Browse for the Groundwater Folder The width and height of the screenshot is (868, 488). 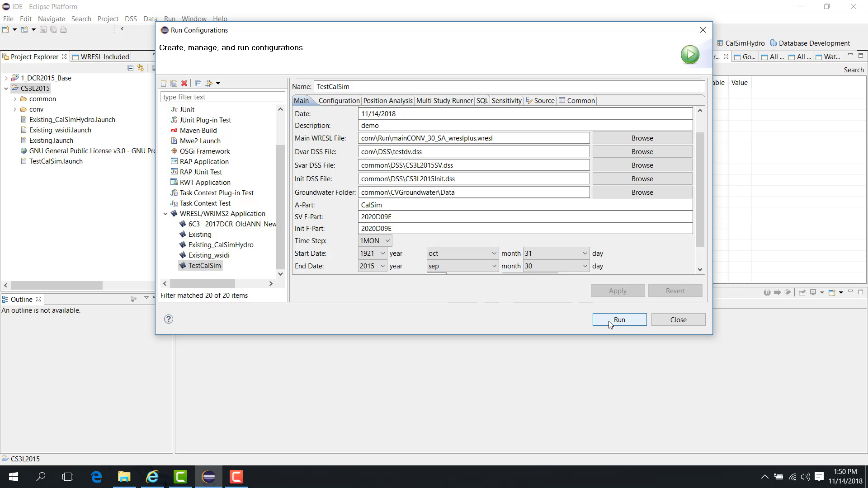coord(642,192)
